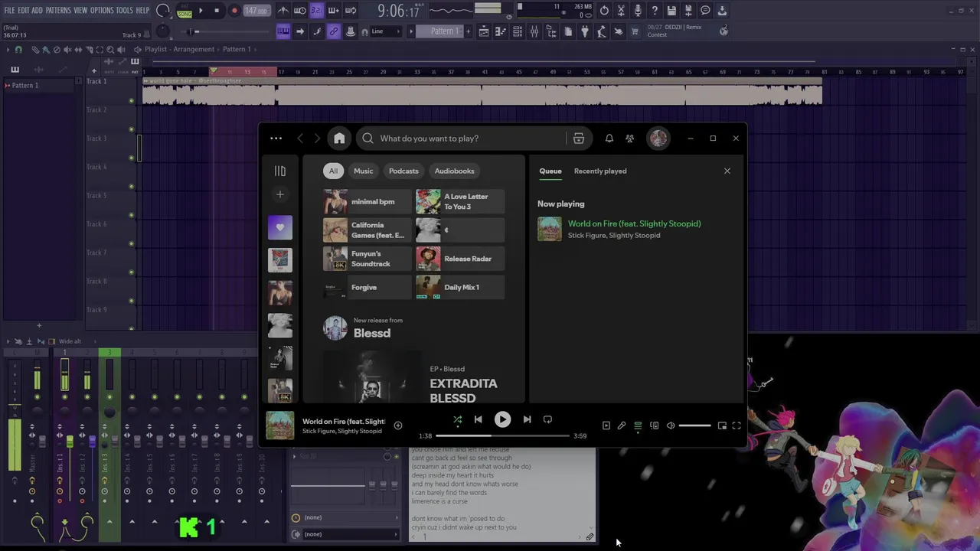The width and height of the screenshot is (980, 551).
Task: Skip to next track in Spotify
Action: tap(527, 419)
